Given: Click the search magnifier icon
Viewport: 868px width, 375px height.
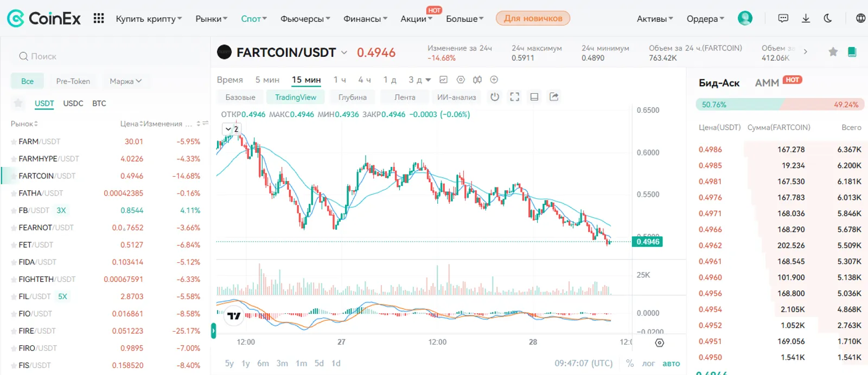Looking at the screenshot, I should pyautogui.click(x=23, y=56).
